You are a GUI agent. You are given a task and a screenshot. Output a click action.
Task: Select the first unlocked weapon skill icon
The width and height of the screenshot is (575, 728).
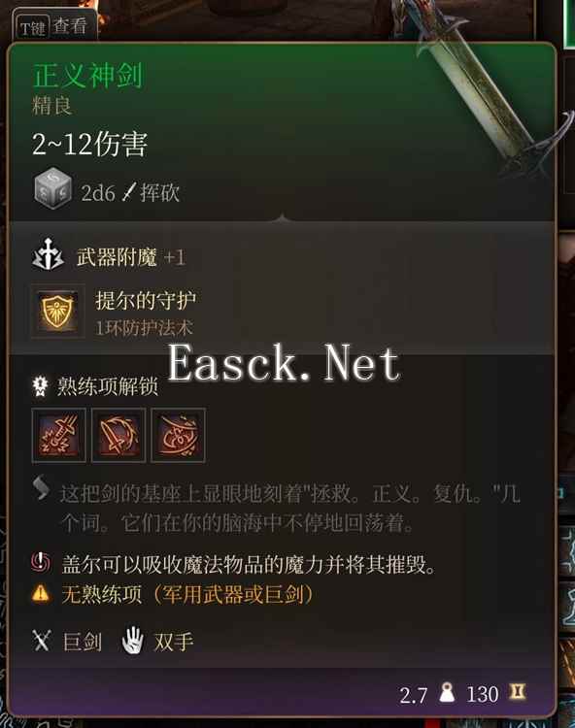[59, 435]
